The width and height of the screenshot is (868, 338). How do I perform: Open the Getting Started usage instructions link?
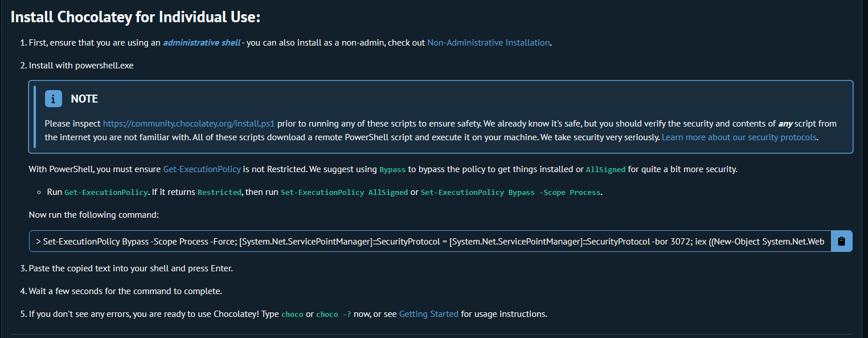tap(428, 314)
